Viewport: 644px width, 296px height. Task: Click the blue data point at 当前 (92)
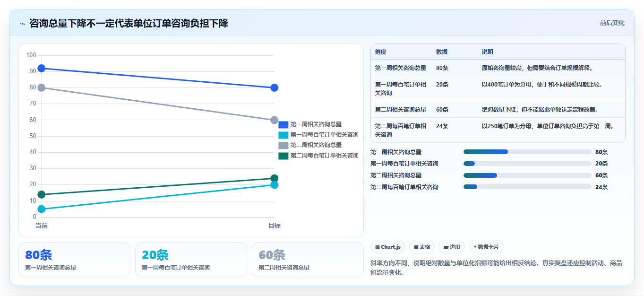pyautogui.click(x=42, y=69)
